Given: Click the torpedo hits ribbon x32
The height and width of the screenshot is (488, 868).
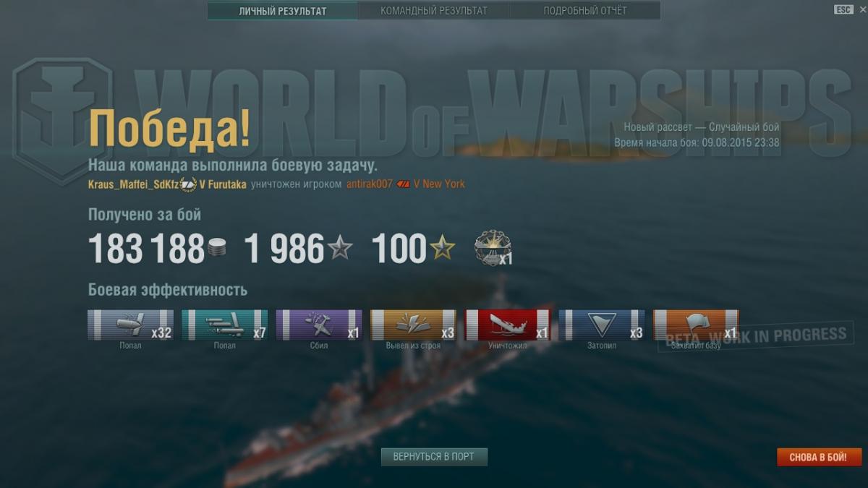Looking at the screenshot, I should 130,325.
